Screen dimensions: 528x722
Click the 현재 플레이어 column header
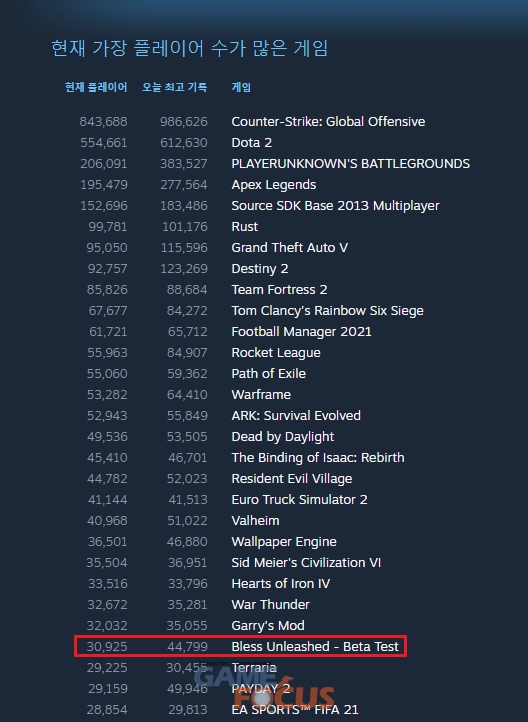coord(96,87)
